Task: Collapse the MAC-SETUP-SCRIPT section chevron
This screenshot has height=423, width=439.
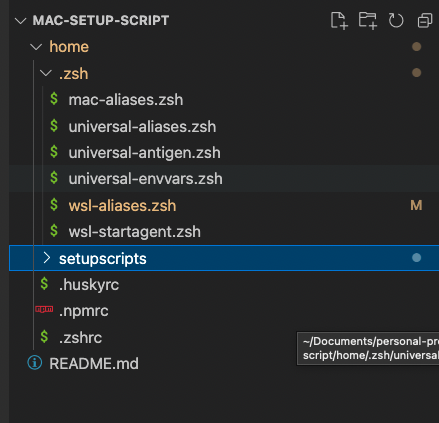Action: pyautogui.click(x=21, y=21)
